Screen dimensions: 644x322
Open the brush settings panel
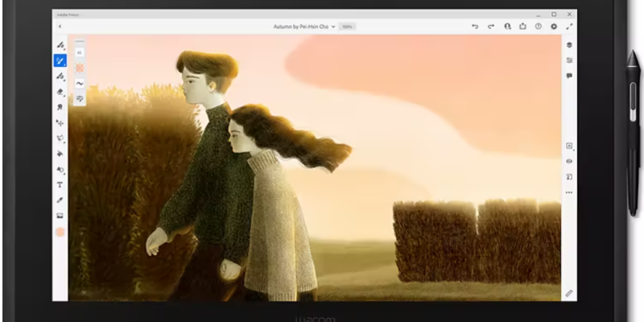point(80,98)
